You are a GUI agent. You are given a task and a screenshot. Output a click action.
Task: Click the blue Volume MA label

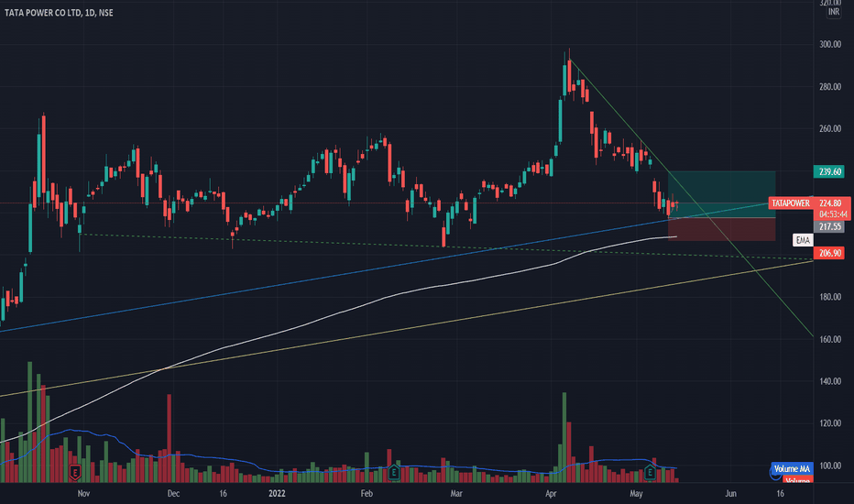coord(792,468)
